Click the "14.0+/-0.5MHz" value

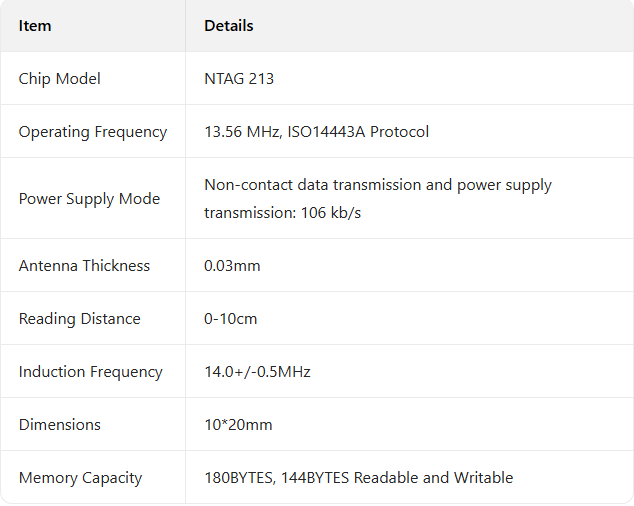point(257,372)
